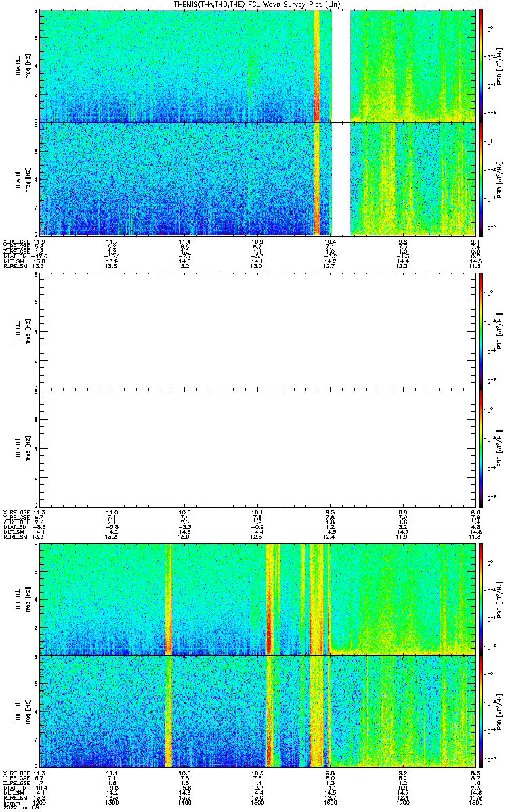Click X_RE_GSE row label under THD panels
This screenshot has width=508, height=812.
tap(15, 512)
